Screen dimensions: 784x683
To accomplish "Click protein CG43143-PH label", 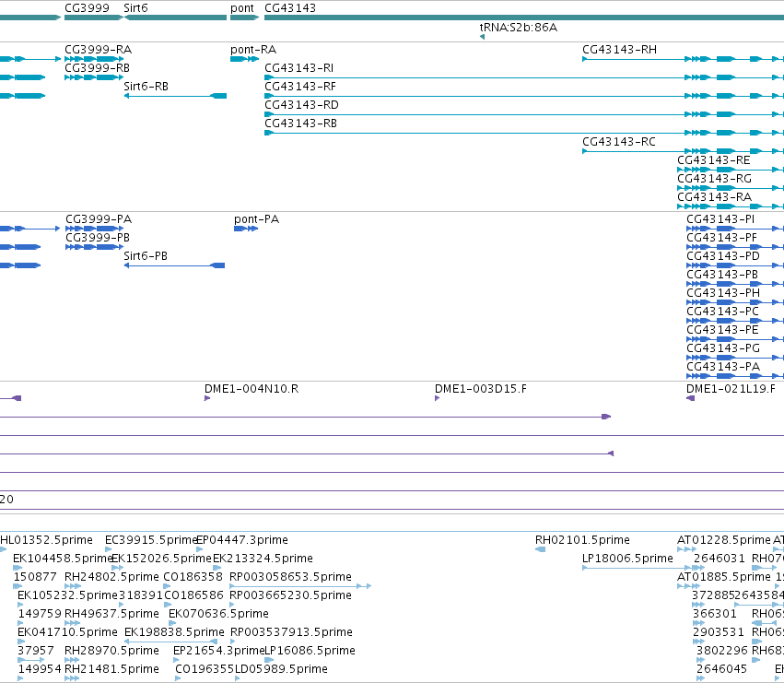I will (x=723, y=293).
